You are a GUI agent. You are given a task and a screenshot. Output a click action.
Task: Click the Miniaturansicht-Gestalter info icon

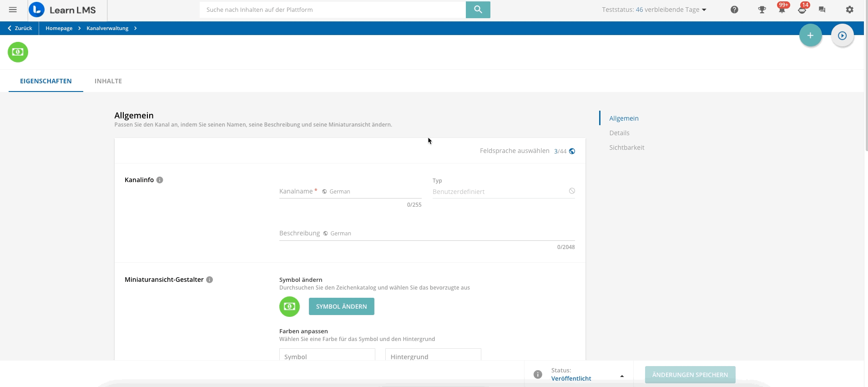pos(209,280)
